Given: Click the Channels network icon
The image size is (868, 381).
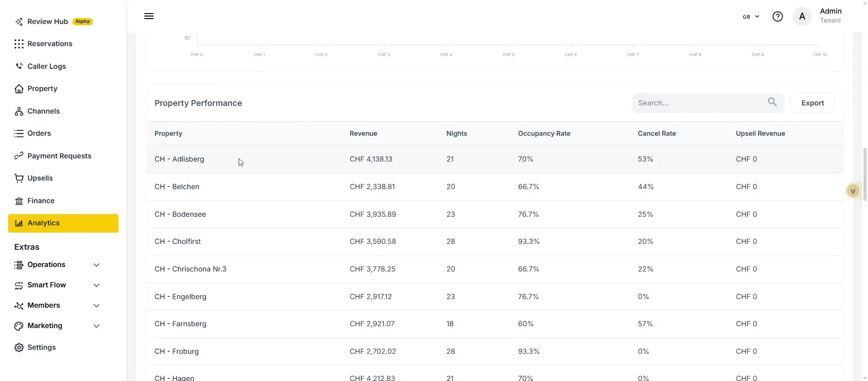Looking at the screenshot, I should pos(19,111).
